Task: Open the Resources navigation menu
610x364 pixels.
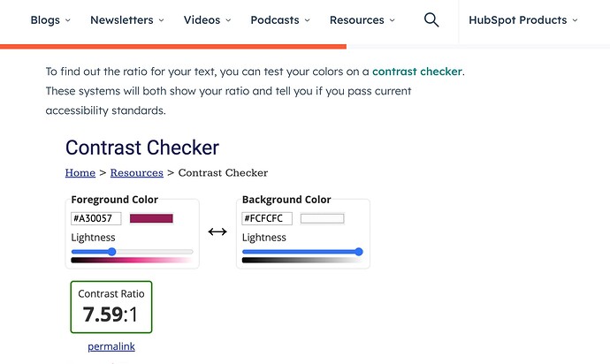Action: coord(362,20)
